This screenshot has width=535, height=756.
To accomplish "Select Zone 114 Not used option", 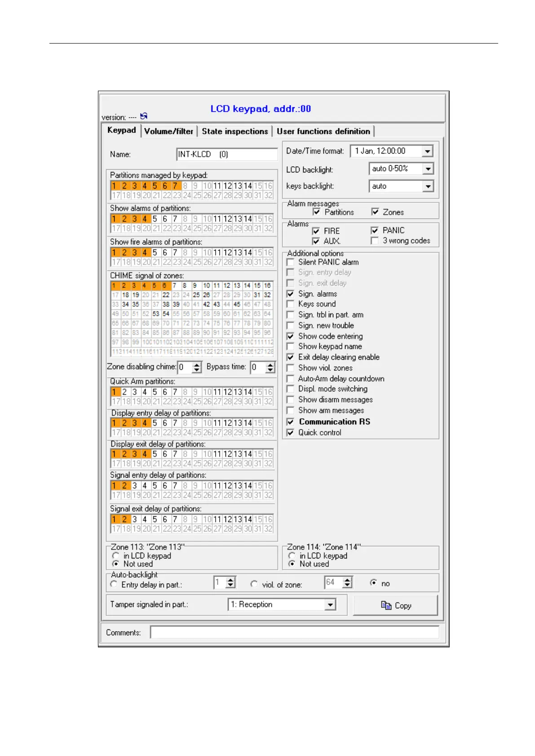I will pos(292,564).
